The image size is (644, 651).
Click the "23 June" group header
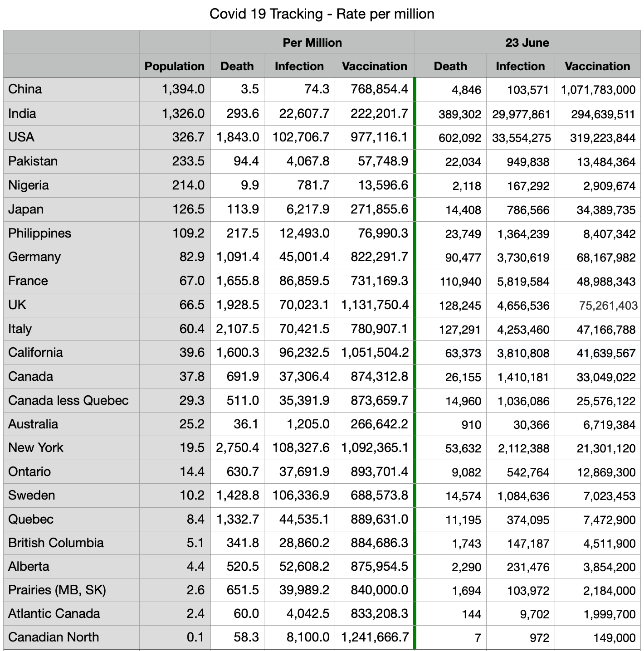point(527,43)
